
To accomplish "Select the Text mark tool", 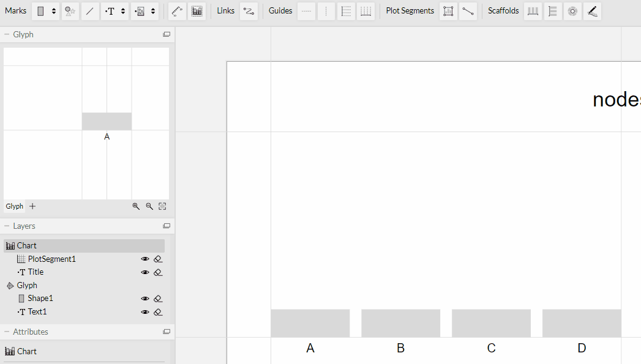I will [x=110, y=10].
